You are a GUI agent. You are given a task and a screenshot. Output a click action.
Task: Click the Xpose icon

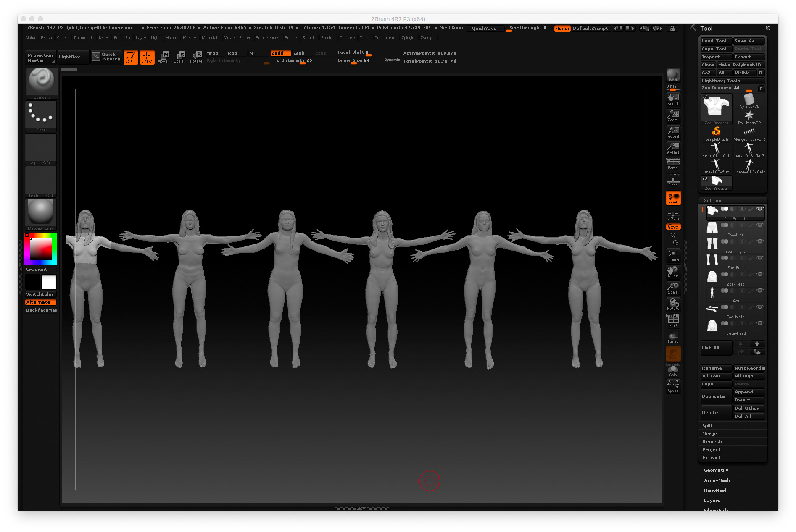(x=673, y=386)
